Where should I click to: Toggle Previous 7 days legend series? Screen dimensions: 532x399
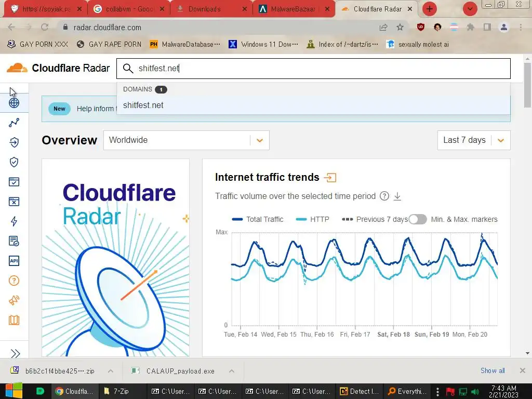click(375, 219)
